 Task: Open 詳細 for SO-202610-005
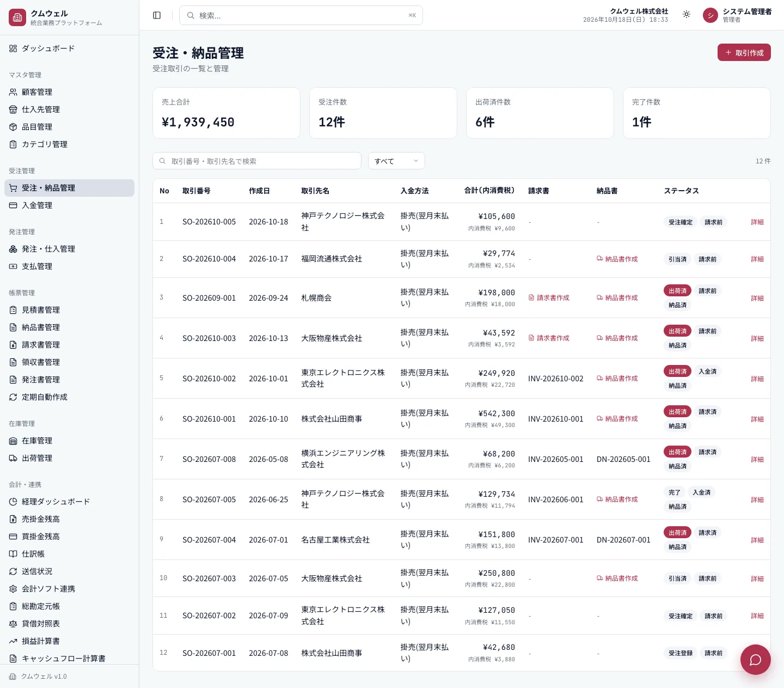click(757, 222)
